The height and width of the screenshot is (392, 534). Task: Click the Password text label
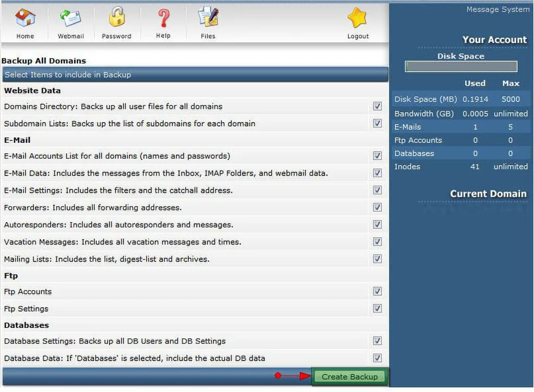pyautogui.click(x=116, y=36)
